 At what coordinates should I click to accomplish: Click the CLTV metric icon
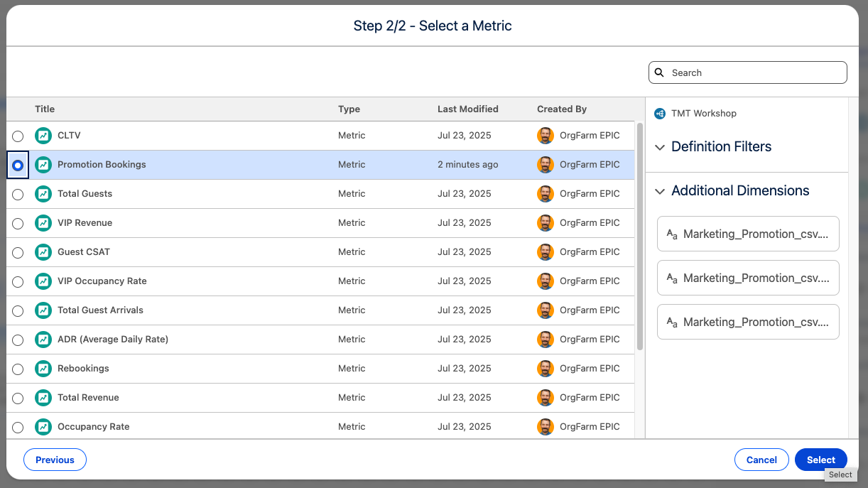(x=43, y=136)
